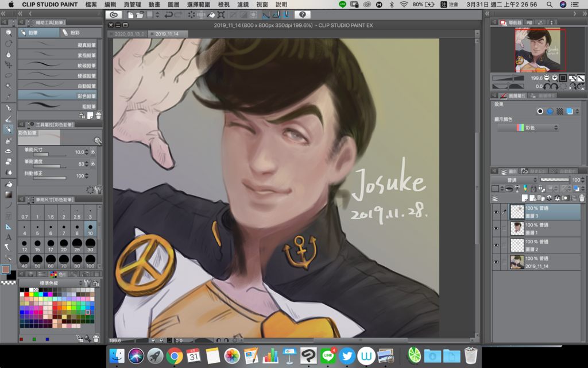Open Save options arrows in command bar
The image size is (588, 368).
157,14
